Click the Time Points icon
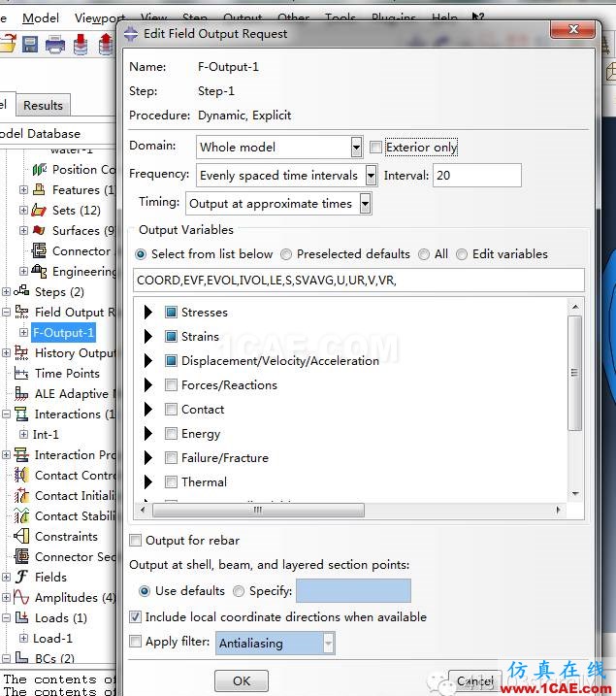This screenshot has width=616, height=696. point(21,373)
